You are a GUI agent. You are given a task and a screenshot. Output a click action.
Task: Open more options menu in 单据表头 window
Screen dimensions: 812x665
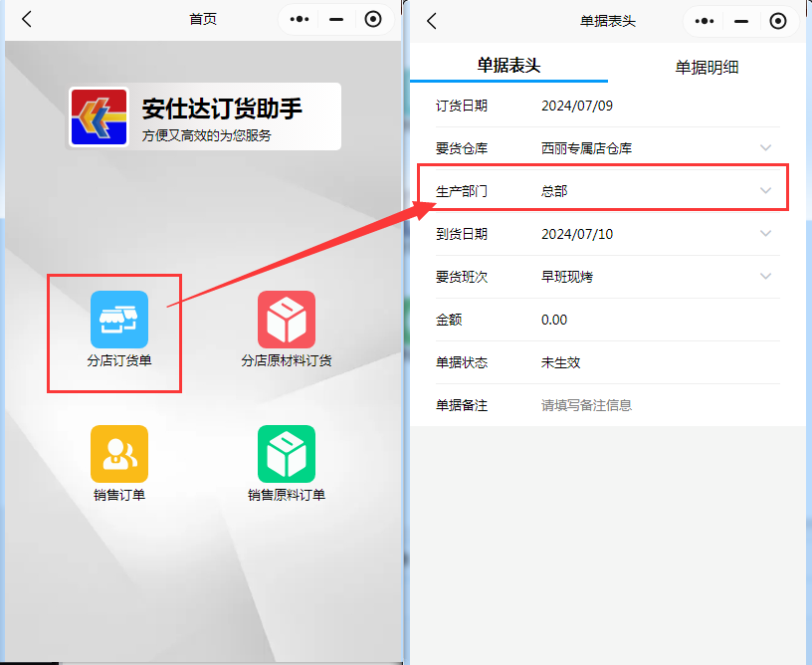tap(705, 21)
